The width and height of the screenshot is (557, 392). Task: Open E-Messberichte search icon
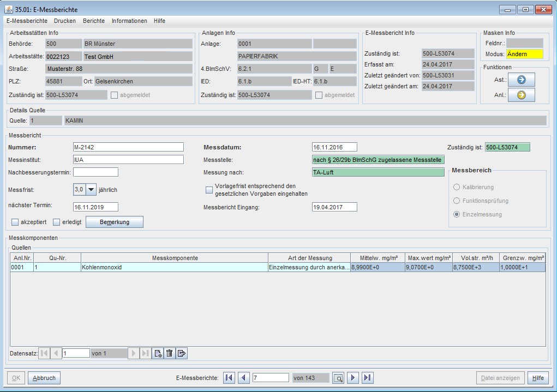pyautogui.click(x=338, y=378)
